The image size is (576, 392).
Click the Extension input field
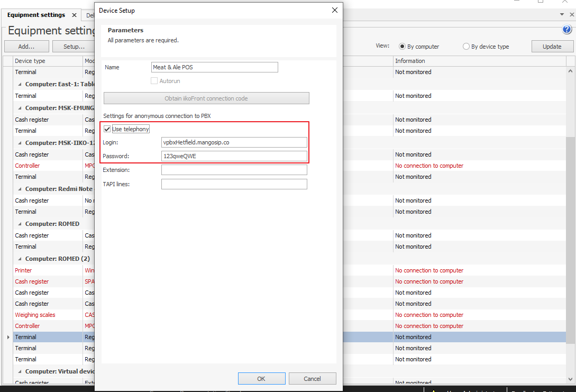[234, 170]
